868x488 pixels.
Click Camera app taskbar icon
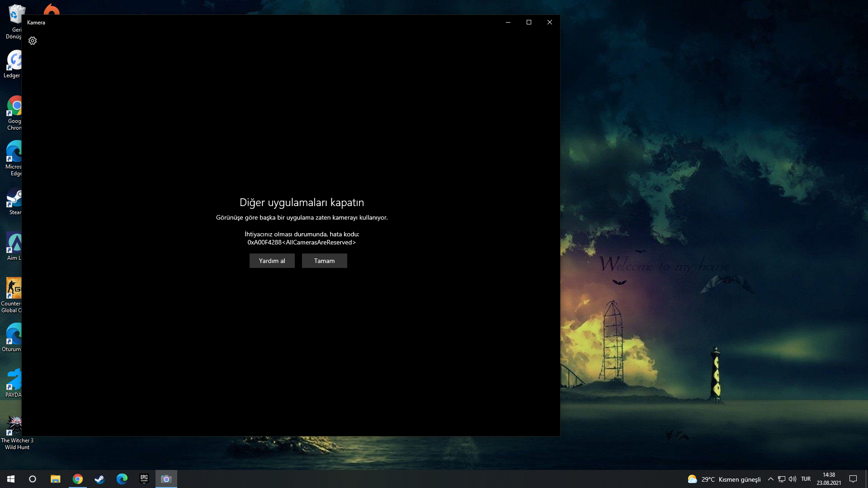coord(166,479)
